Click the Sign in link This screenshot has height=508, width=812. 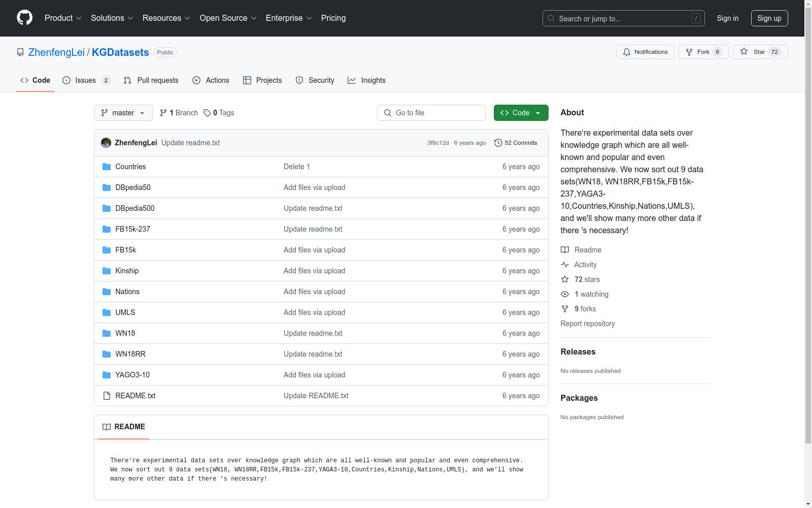pyautogui.click(x=728, y=18)
